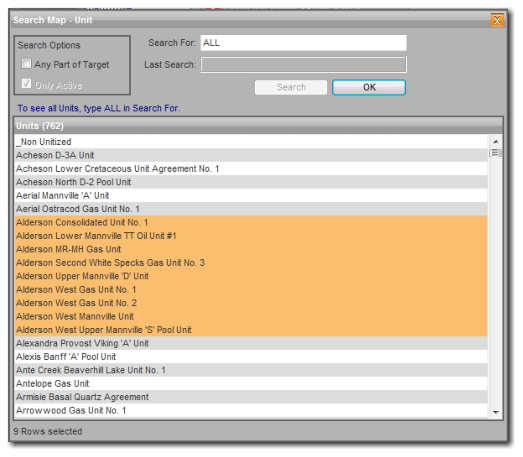Click the Search button
The width and height of the screenshot is (523, 457).
pos(291,87)
